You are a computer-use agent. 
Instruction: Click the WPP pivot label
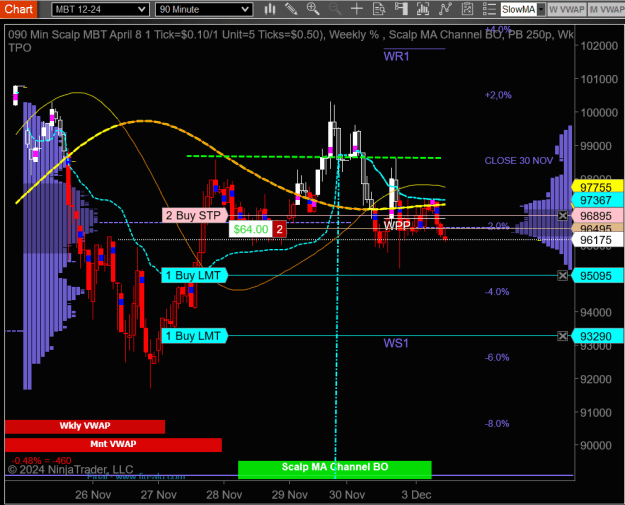(397, 225)
